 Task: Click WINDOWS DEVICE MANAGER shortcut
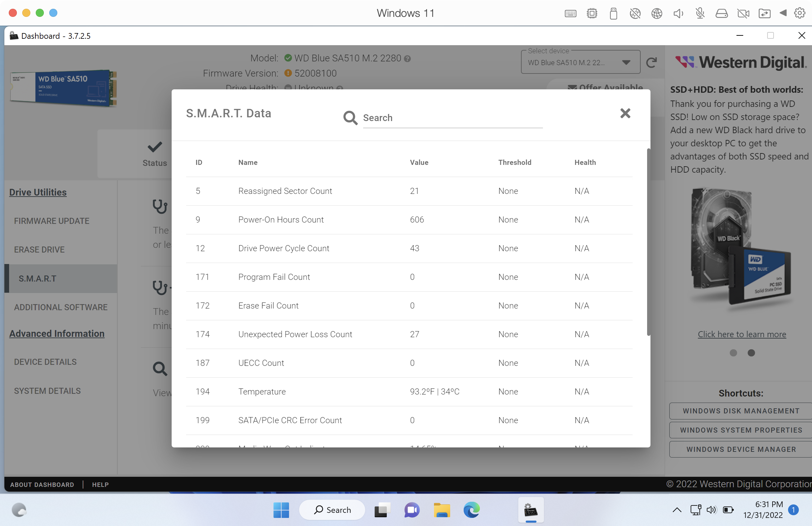pos(741,449)
